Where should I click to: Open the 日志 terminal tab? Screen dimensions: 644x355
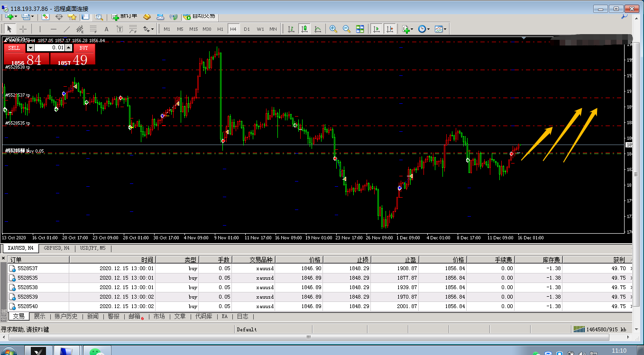(242, 316)
